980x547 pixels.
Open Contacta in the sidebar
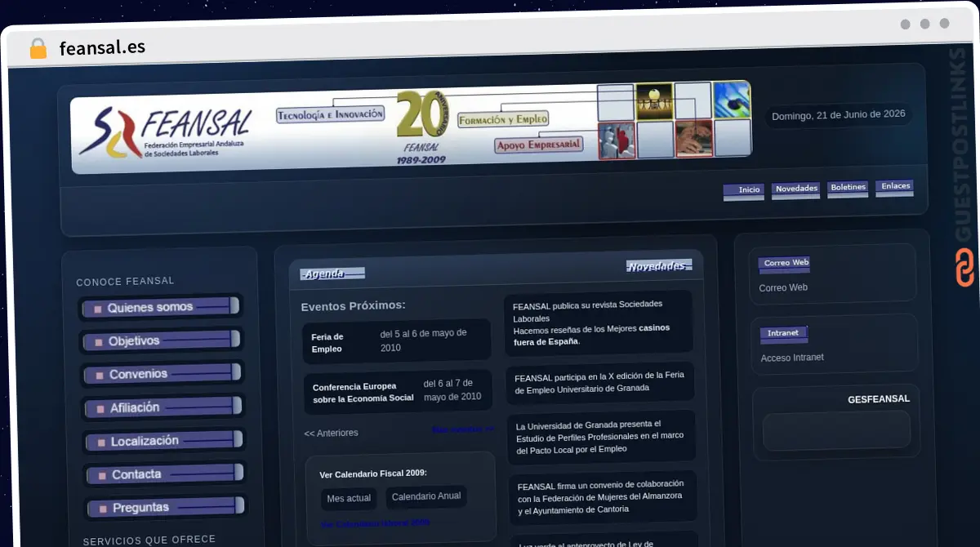[165, 474]
